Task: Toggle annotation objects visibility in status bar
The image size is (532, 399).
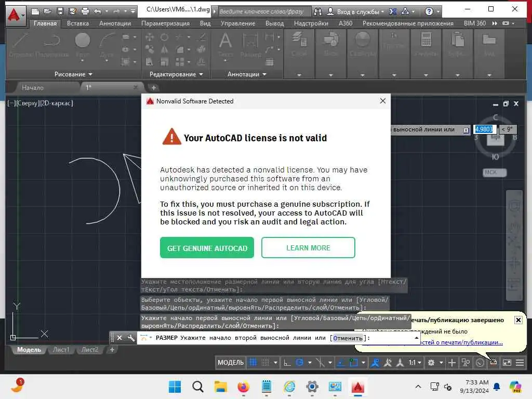Action: [x=375, y=363]
